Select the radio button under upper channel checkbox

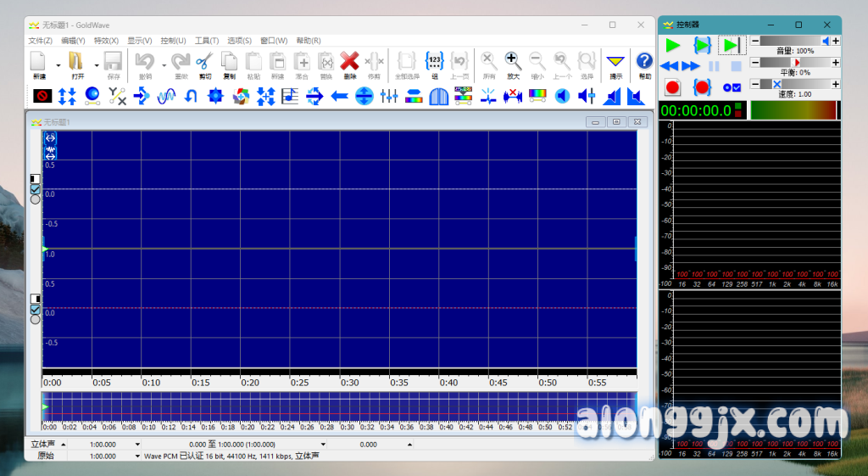coord(36,199)
